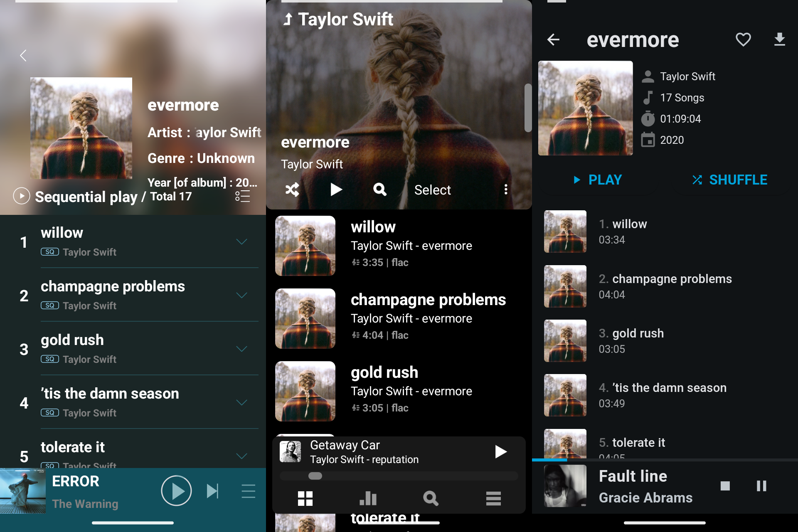Play track 2. champagne problems 04:04

[x=665, y=286]
